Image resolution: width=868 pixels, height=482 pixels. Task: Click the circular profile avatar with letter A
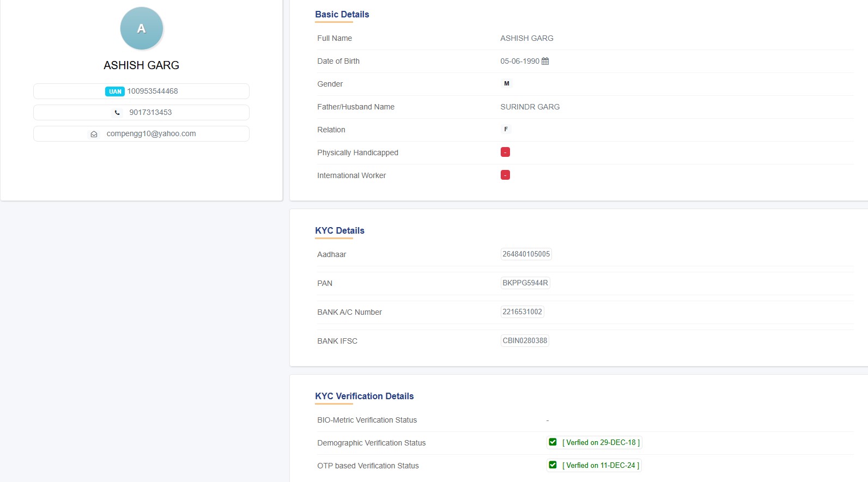pos(141,28)
